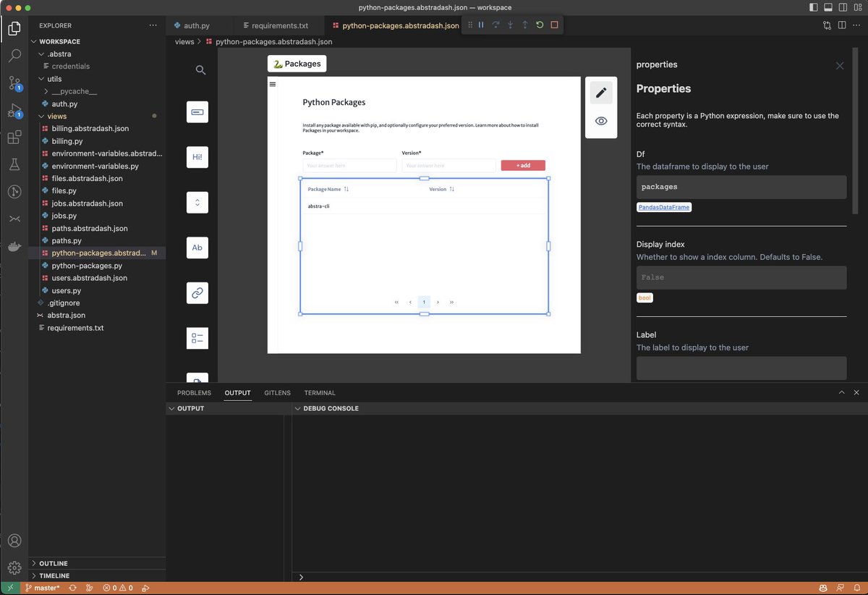
Task: Stop the debug session
Action: (x=554, y=25)
